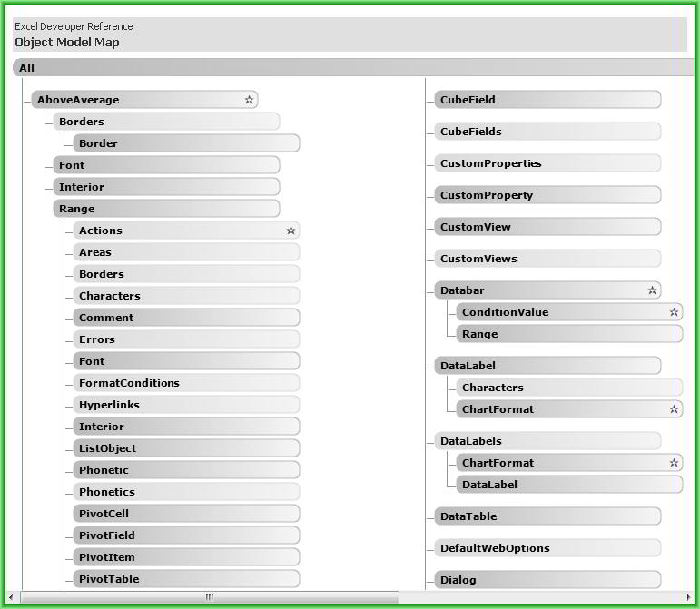700x609 pixels.
Task: Select the PivotField entry
Action: 186,535
